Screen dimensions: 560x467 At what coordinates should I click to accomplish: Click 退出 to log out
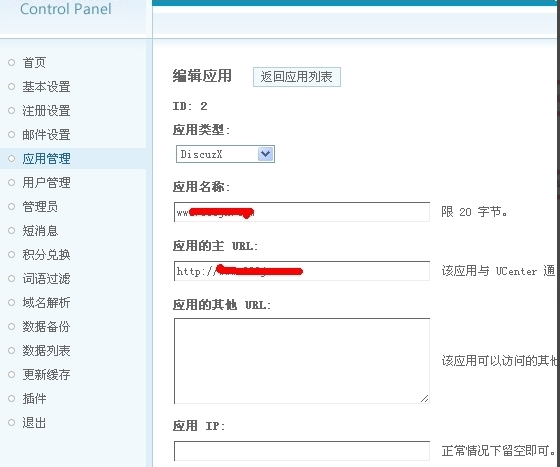coord(34,423)
